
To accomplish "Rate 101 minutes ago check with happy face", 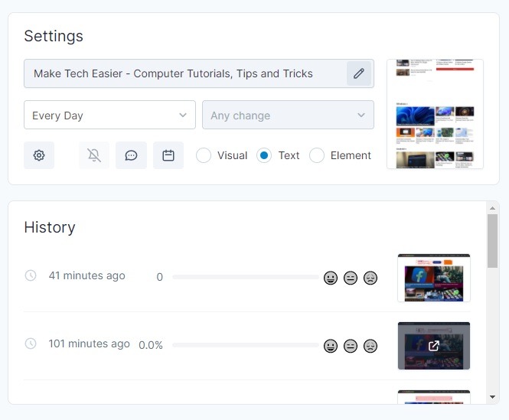I will (x=331, y=346).
